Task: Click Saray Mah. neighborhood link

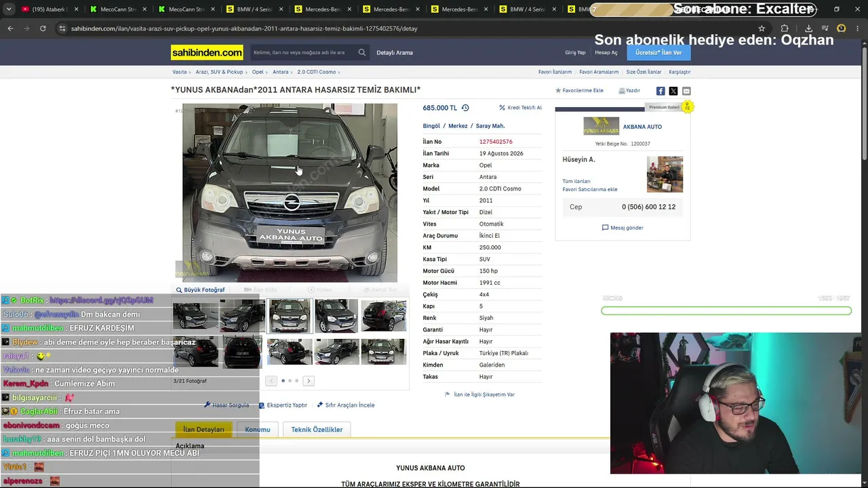Action: coord(490,126)
